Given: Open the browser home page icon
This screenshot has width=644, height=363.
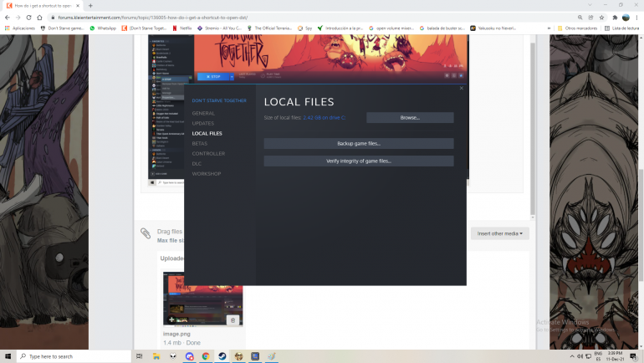Looking at the screenshot, I should 39,18.
